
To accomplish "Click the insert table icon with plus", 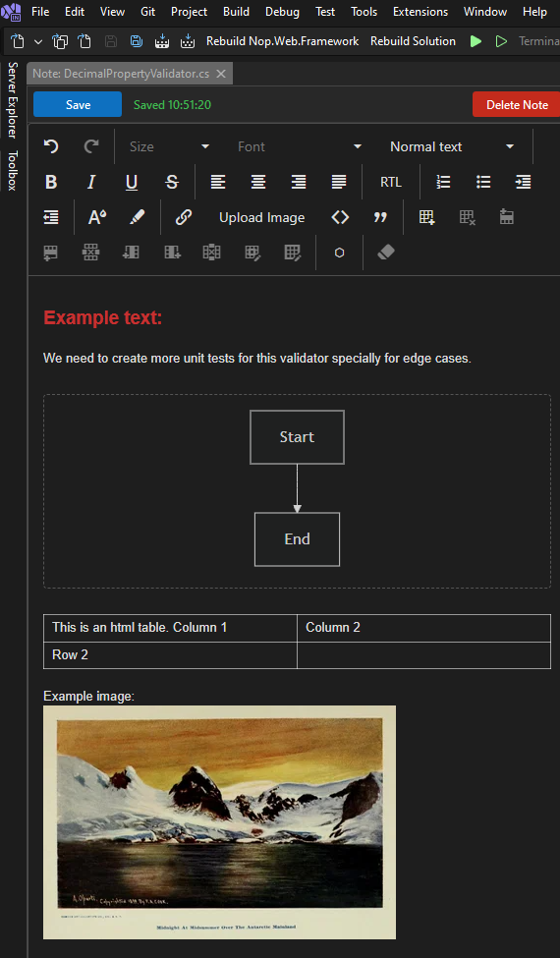I will (426, 217).
